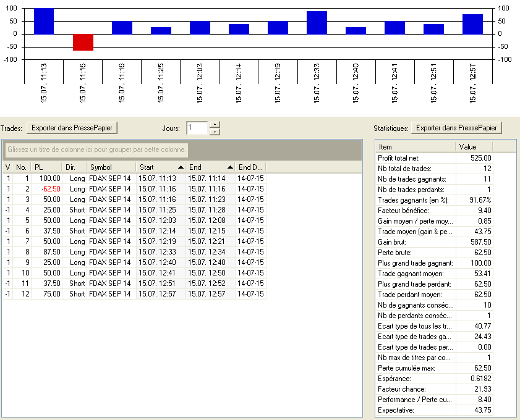
Task: Select the No. column header
Action: click(22, 167)
